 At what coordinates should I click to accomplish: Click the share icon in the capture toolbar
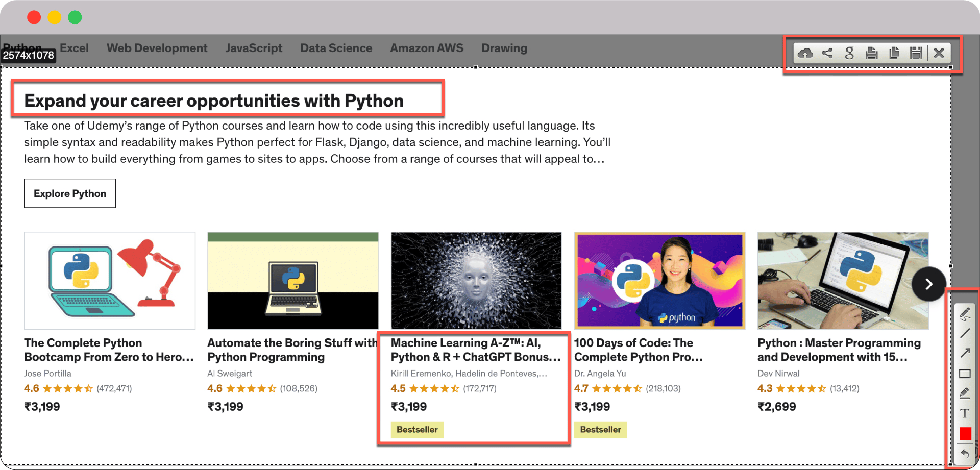[827, 53]
